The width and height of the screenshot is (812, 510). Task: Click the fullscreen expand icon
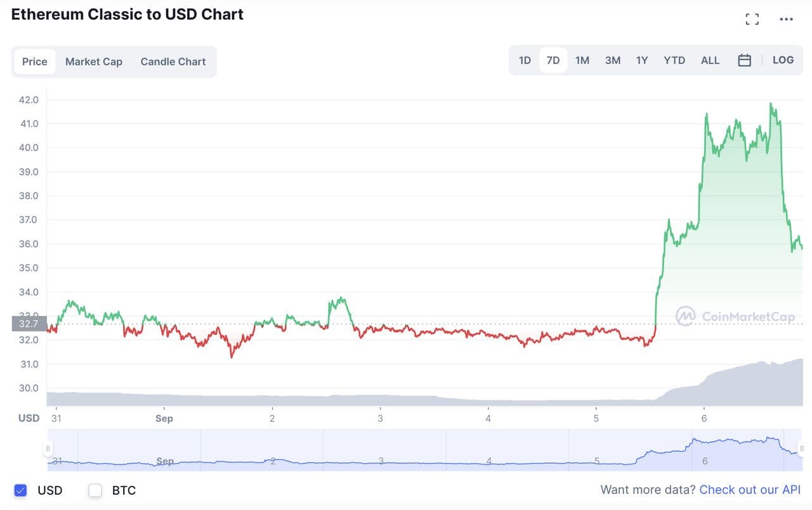[752, 19]
